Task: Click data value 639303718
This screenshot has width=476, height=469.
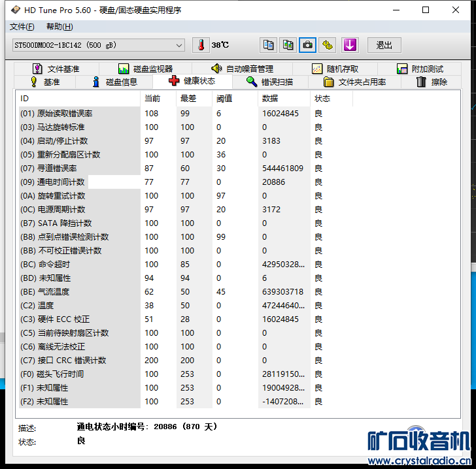Action: click(x=282, y=292)
